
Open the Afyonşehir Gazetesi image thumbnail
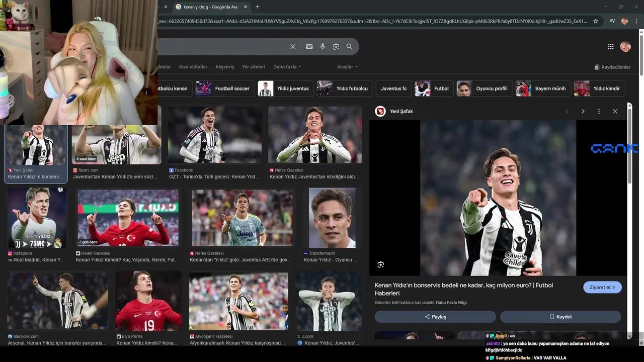238,301
